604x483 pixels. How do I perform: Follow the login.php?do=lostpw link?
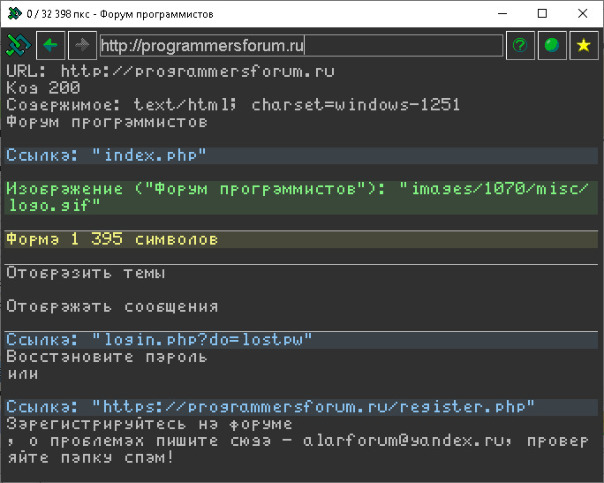tap(159, 340)
